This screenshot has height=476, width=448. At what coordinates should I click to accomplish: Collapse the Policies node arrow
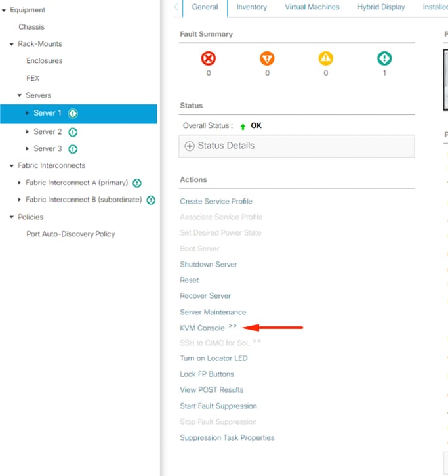click(12, 217)
